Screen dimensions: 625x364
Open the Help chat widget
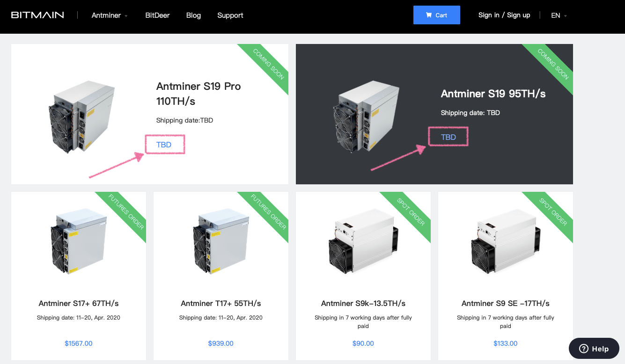click(x=594, y=349)
